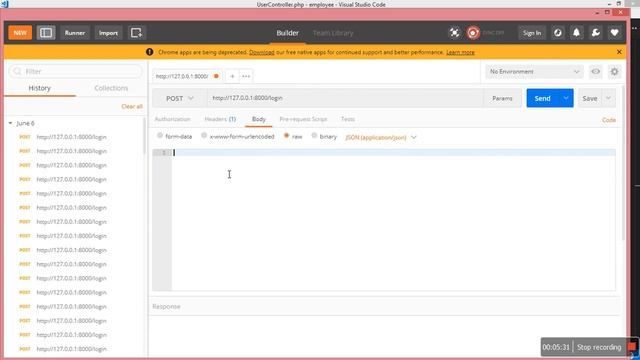Screen dimensions: 640x360
Task: Open the runtime status circular icon
Action: 558,33
